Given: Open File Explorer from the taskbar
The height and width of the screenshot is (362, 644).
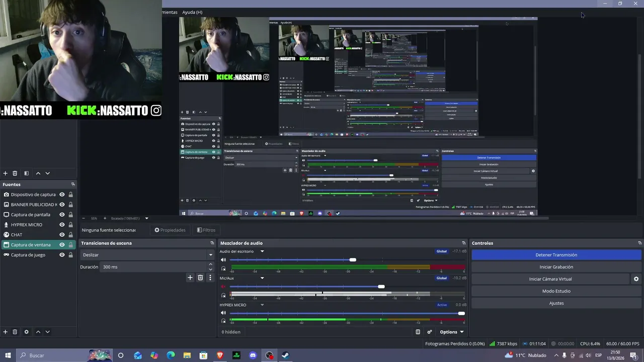Looking at the screenshot, I should click(187, 355).
